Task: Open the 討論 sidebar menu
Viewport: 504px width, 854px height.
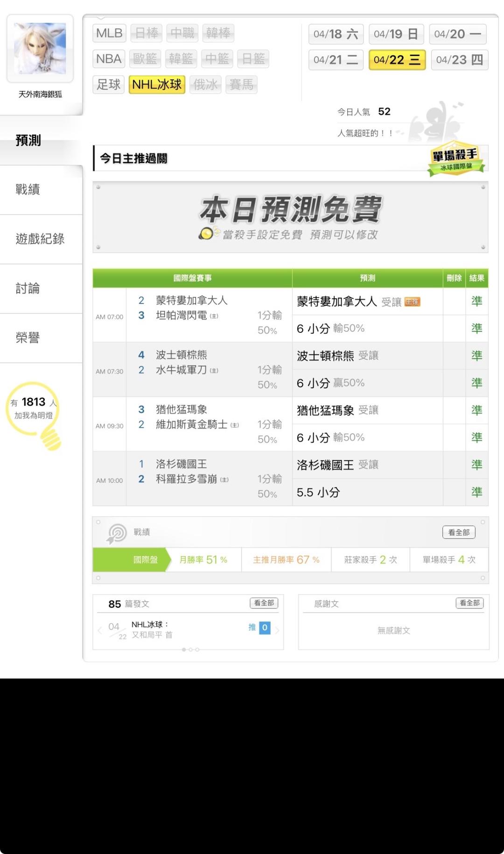Action: (28, 289)
